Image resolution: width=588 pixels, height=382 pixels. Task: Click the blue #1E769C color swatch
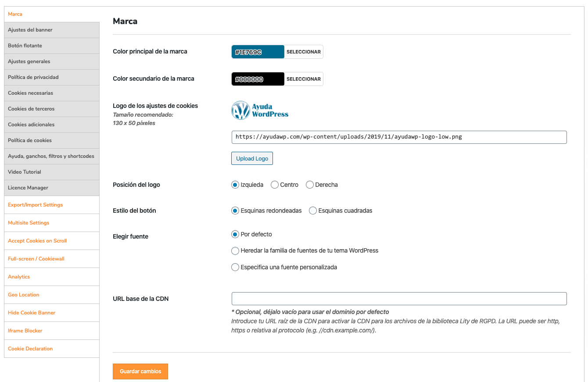pyautogui.click(x=258, y=52)
